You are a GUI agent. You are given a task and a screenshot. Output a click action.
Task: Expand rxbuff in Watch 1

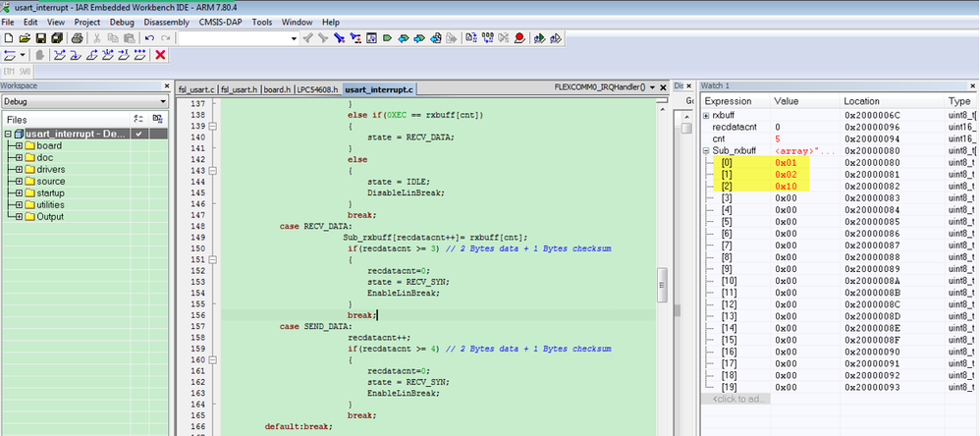point(706,115)
